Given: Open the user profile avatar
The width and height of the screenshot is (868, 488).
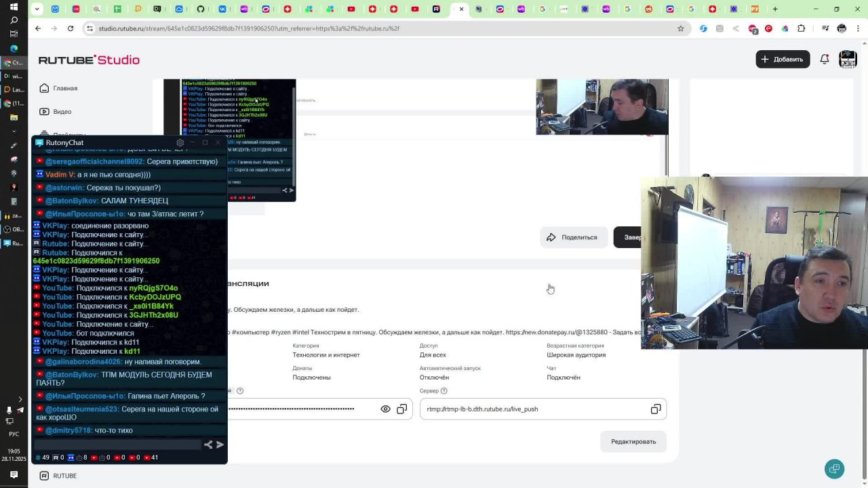Looking at the screenshot, I should pos(848,59).
